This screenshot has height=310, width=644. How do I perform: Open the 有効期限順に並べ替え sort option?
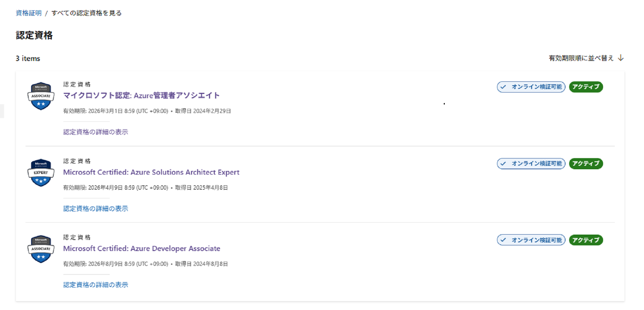pos(581,58)
